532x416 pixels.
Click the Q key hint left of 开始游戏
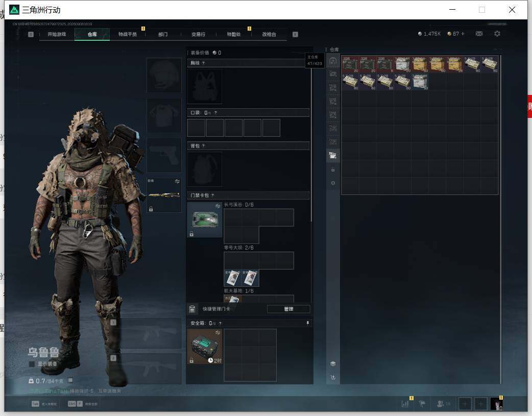pyautogui.click(x=31, y=34)
